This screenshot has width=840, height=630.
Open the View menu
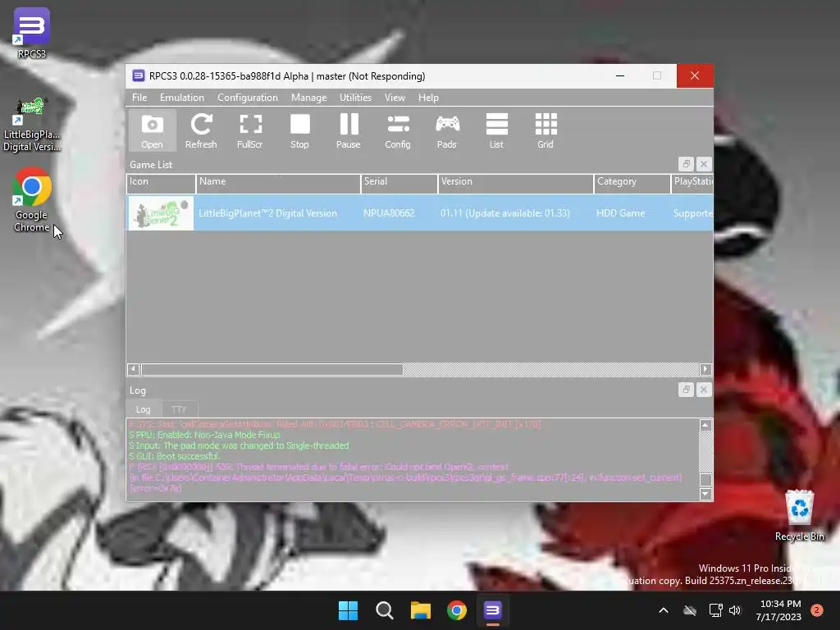coord(395,98)
